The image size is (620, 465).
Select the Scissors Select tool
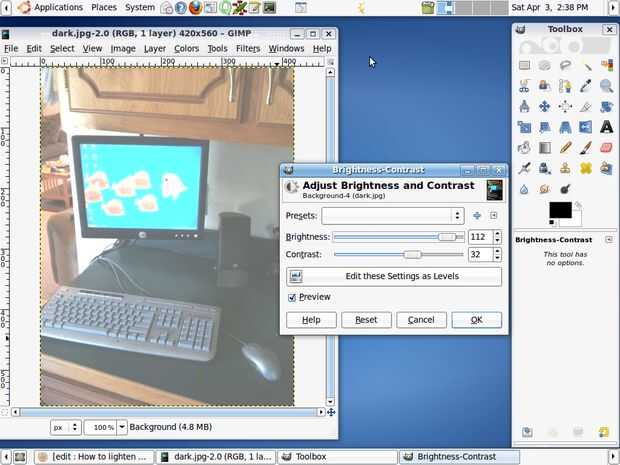524,86
